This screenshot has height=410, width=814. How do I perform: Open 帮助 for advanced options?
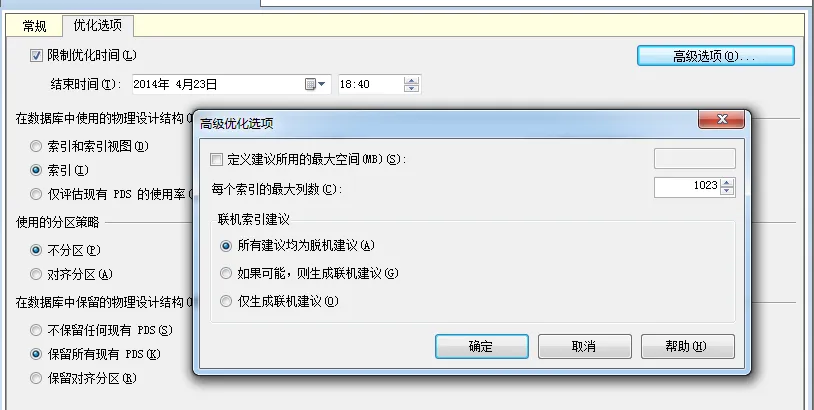pyautogui.click(x=688, y=346)
